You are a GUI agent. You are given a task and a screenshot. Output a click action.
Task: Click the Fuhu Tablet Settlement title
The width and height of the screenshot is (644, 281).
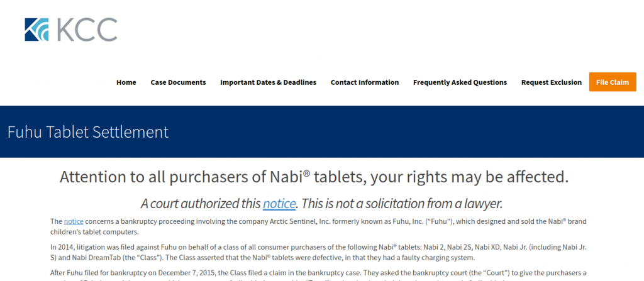click(x=88, y=132)
